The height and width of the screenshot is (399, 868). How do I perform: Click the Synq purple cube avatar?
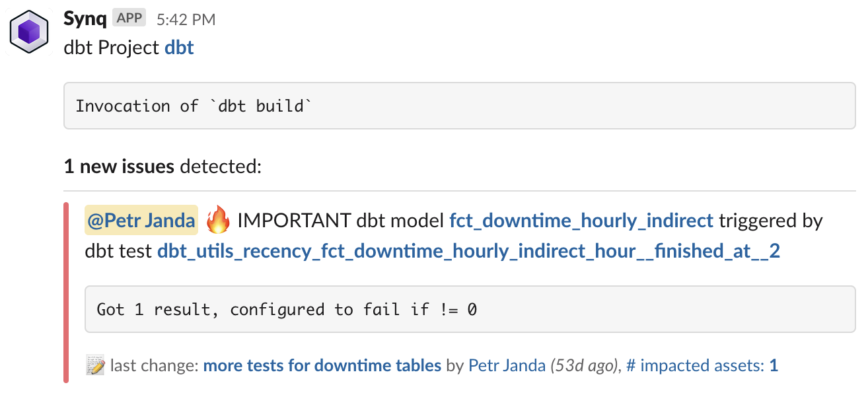(30, 32)
